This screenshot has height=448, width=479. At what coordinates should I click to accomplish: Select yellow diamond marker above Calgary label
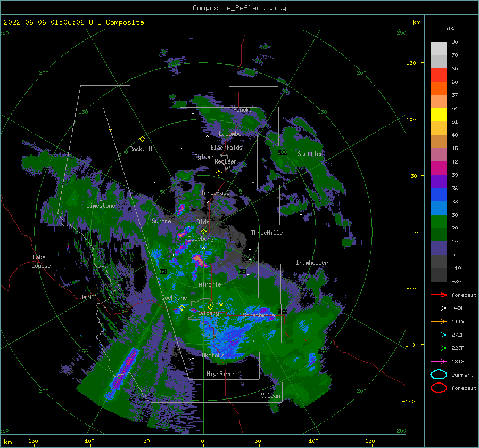(x=210, y=307)
